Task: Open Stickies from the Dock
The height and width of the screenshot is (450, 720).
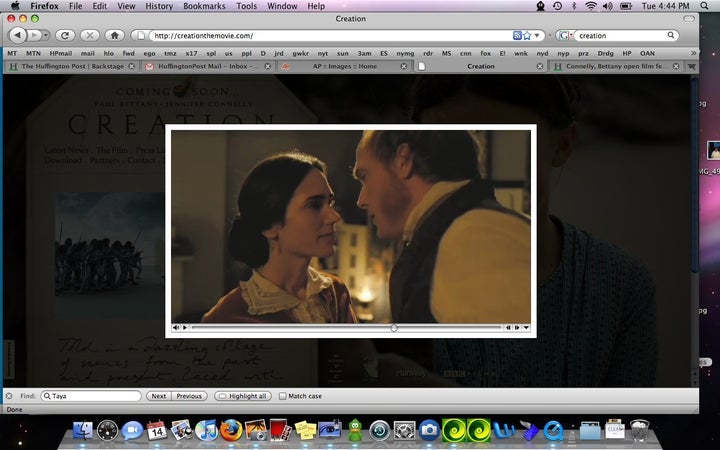Action: 305,431
